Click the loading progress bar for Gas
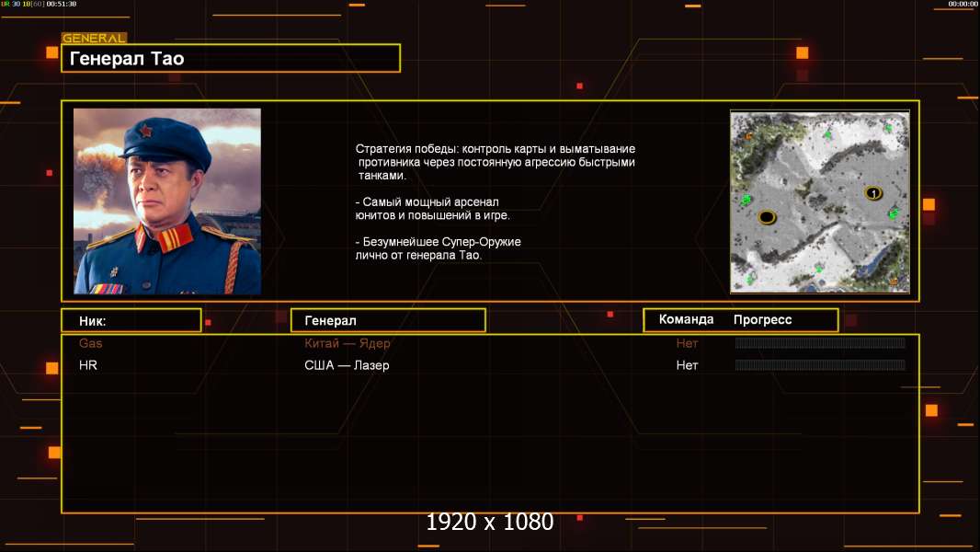 (820, 342)
